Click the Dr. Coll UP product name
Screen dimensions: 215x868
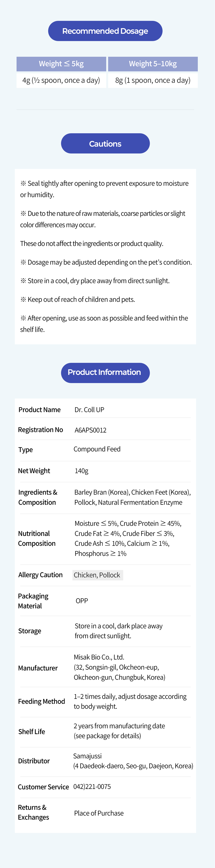[x=89, y=410]
